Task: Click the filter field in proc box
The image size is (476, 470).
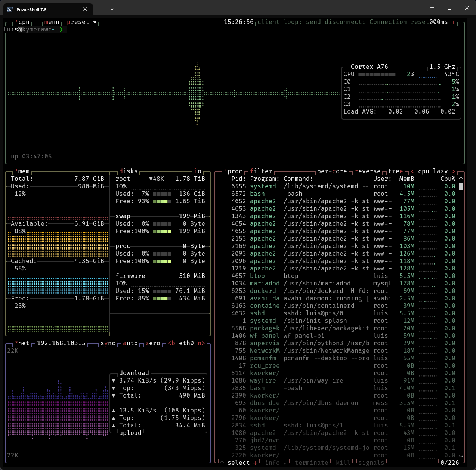Action: tap(261, 171)
